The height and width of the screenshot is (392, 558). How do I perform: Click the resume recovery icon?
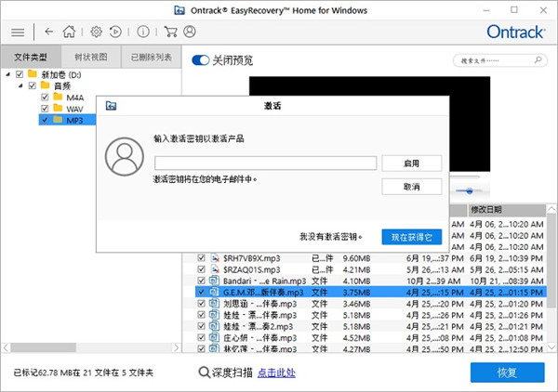[x=115, y=32]
